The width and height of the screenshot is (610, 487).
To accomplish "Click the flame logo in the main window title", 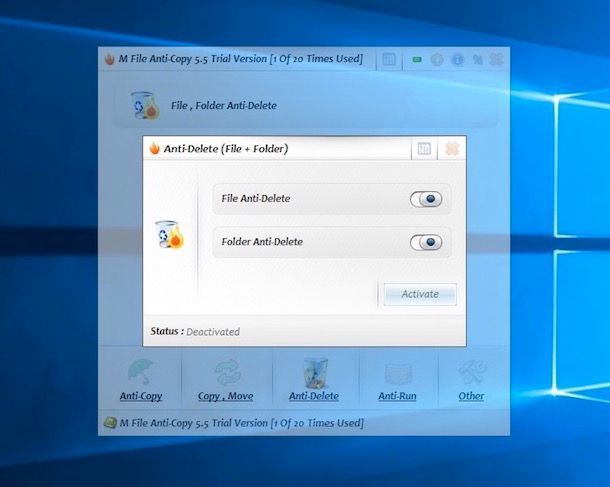I will (x=109, y=59).
